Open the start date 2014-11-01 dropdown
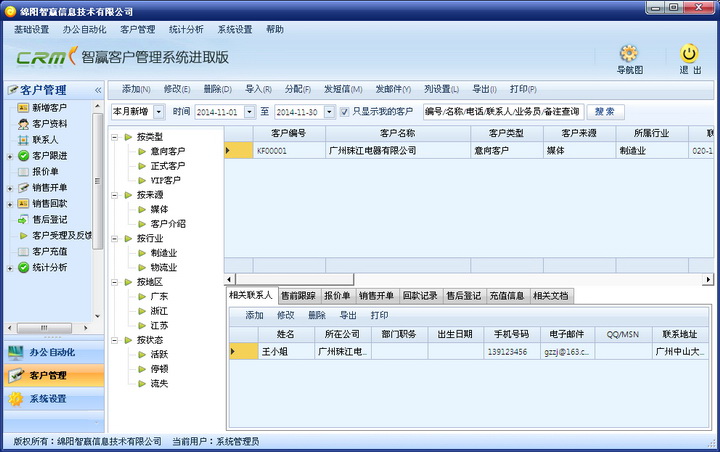The height and width of the screenshot is (452, 720). pyautogui.click(x=249, y=112)
